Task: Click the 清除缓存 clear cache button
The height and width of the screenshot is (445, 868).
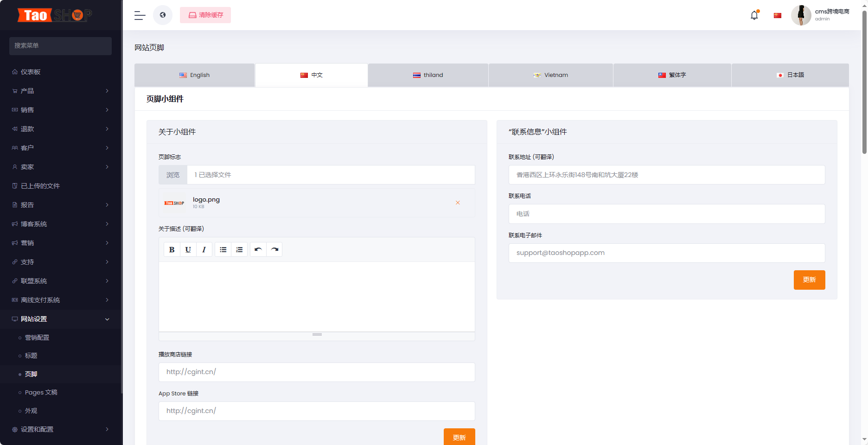Action: coord(205,15)
